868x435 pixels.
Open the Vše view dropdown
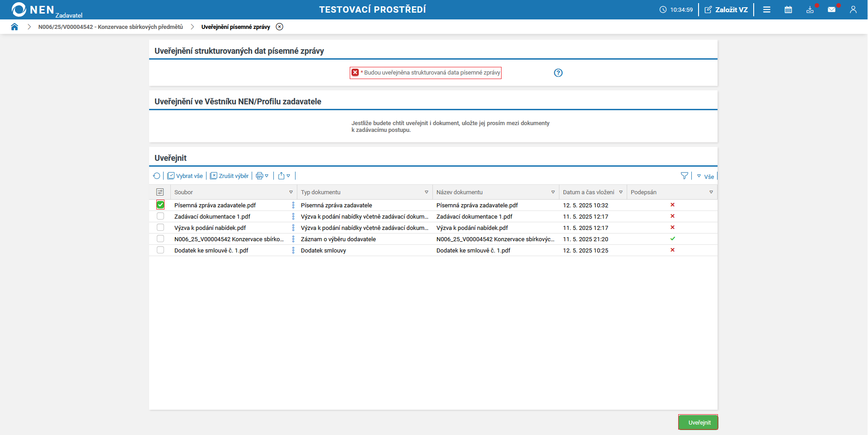[706, 177]
